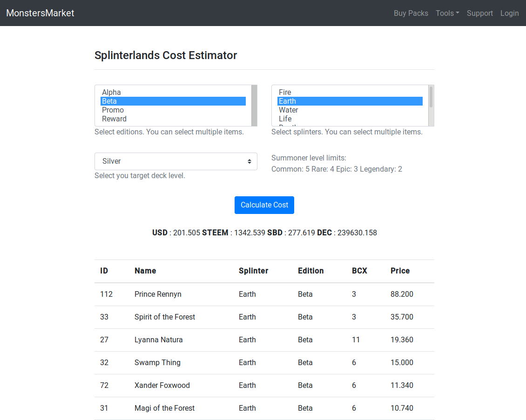Click the editions list scrollbar

click(x=254, y=106)
